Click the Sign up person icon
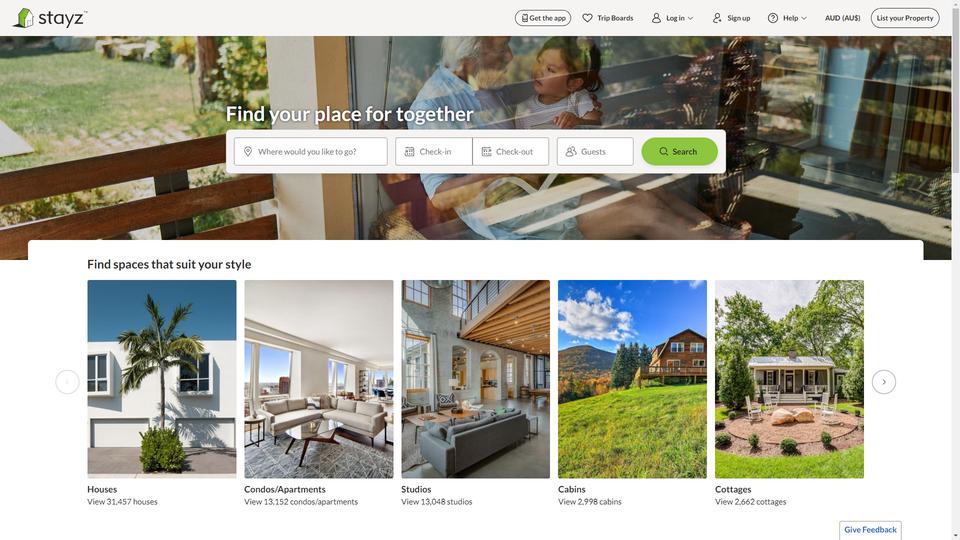Viewport: 960px width, 540px height. (717, 18)
